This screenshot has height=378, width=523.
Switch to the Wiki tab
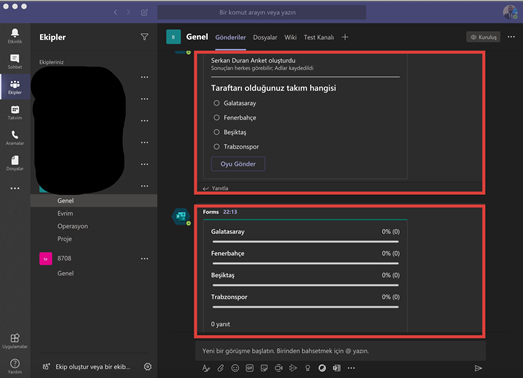[x=291, y=37]
